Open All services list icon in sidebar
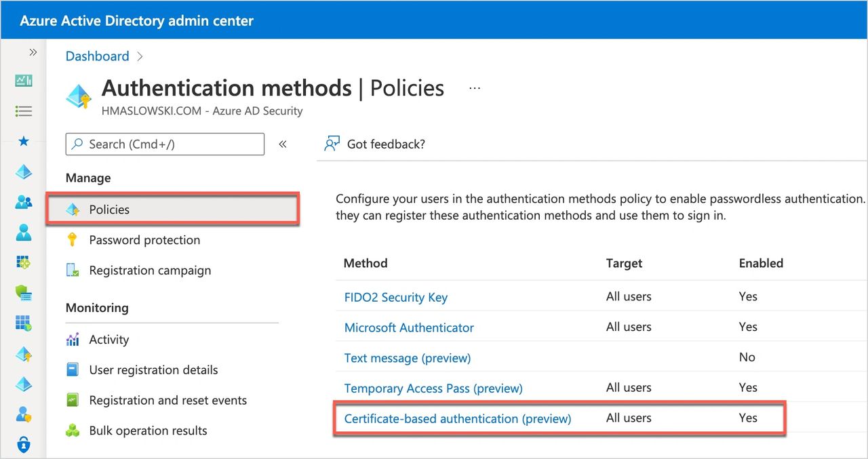 click(24, 111)
